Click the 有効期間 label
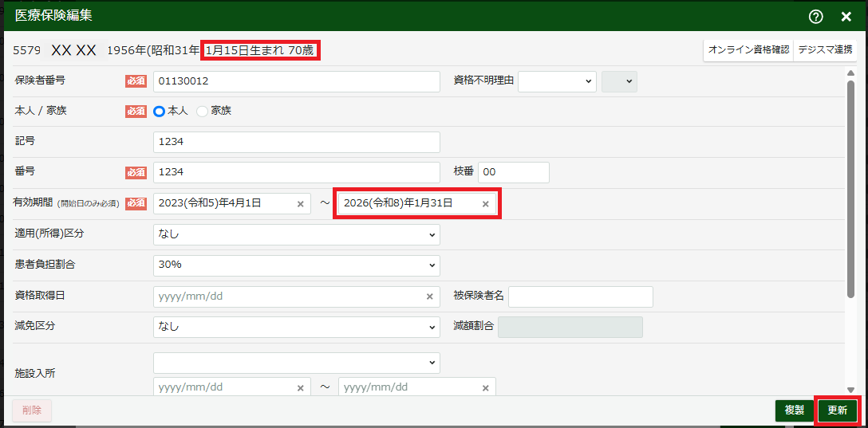This screenshot has height=428, width=868. tap(34, 203)
